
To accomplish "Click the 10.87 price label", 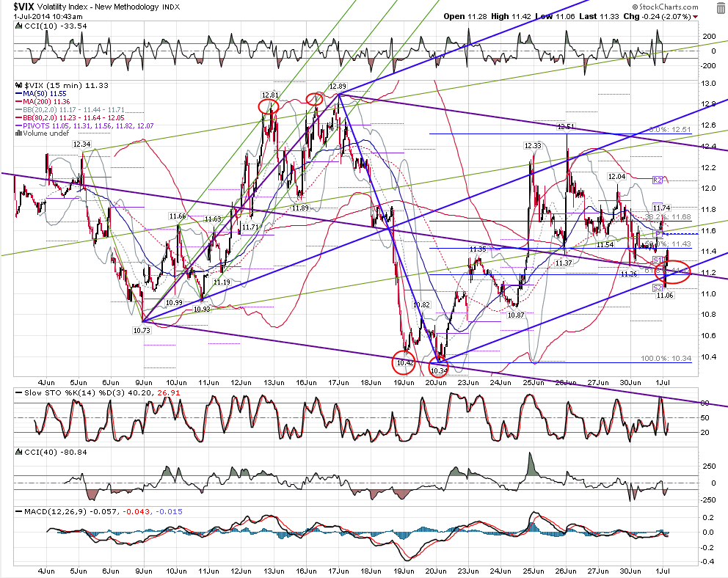I will (x=516, y=315).
